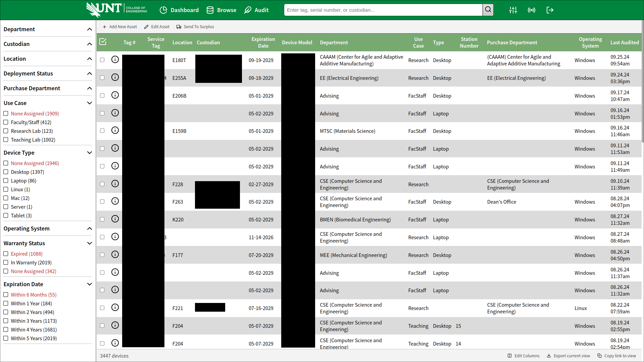The image size is (644, 362).
Task: Click Edit Asset
Action: pos(157,27)
